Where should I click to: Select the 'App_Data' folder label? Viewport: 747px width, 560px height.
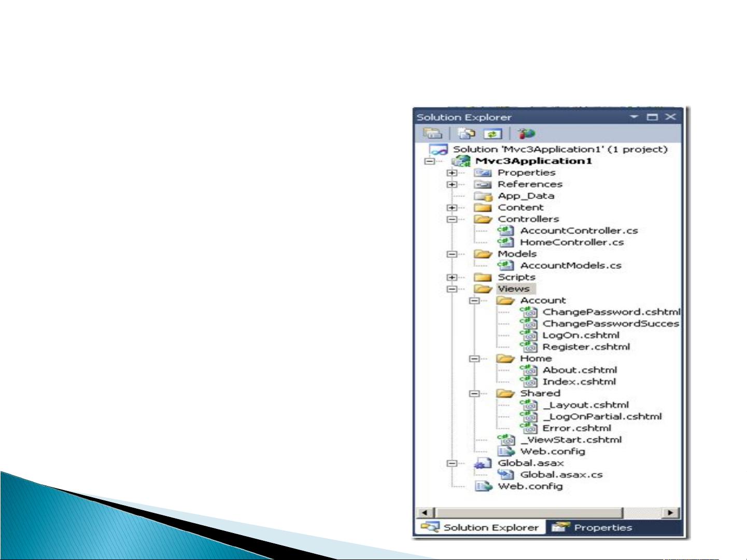pos(526,196)
